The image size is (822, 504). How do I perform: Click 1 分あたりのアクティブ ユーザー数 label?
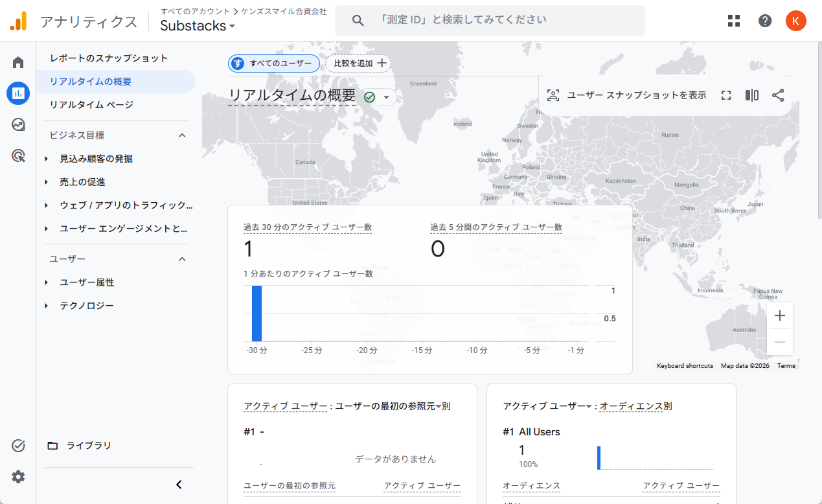coord(308,274)
